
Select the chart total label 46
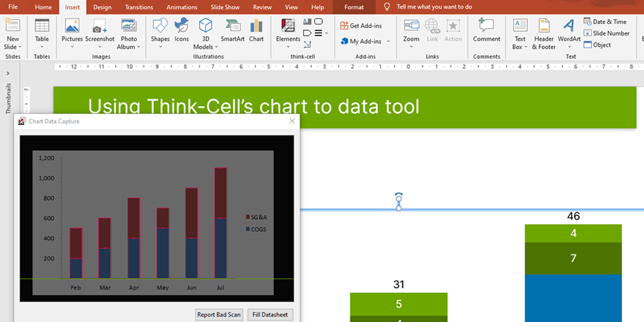coord(573,216)
